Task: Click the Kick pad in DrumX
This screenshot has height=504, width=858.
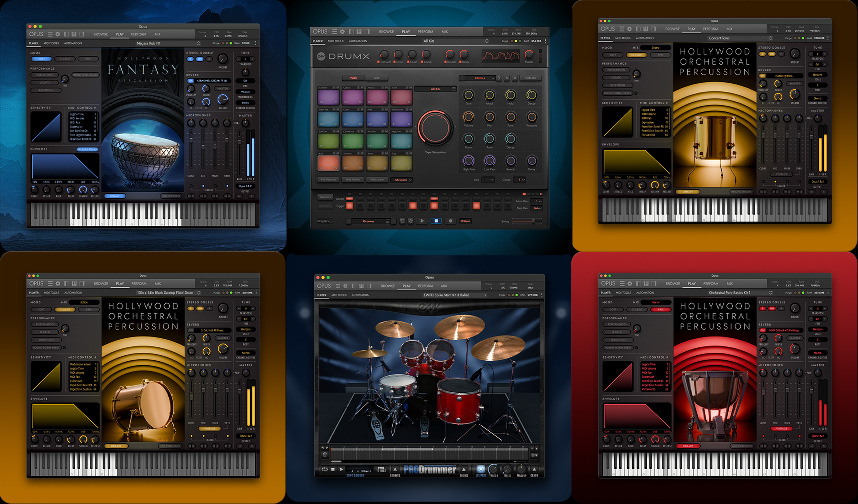Action: click(x=328, y=163)
